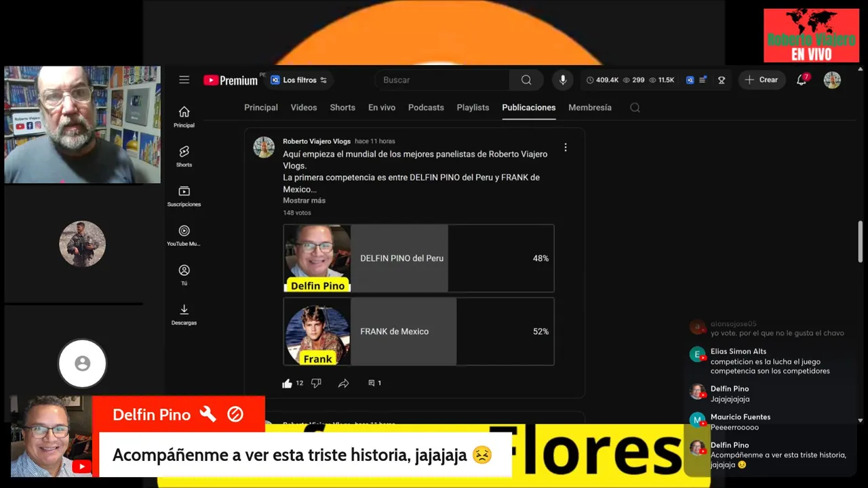Switch to the Membresía tab
This screenshot has height=488, width=868.
pyautogui.click(x=590, y=108)
